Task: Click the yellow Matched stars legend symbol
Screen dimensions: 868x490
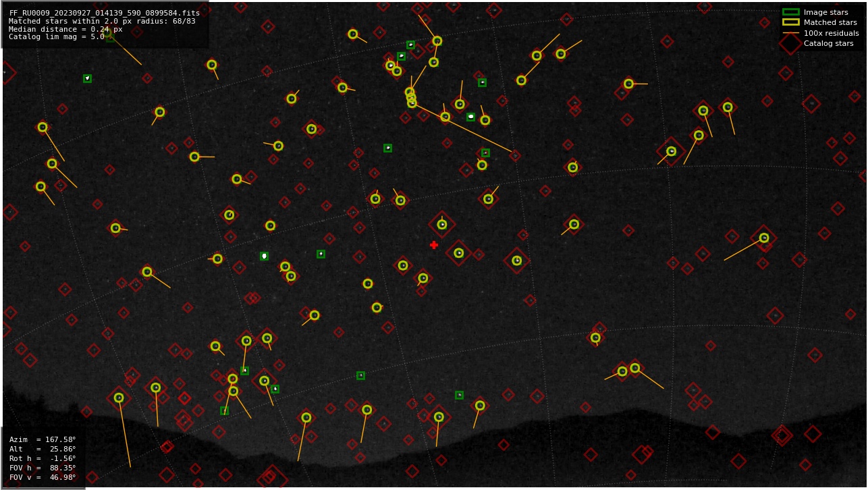Action: (x=790, y=22)
